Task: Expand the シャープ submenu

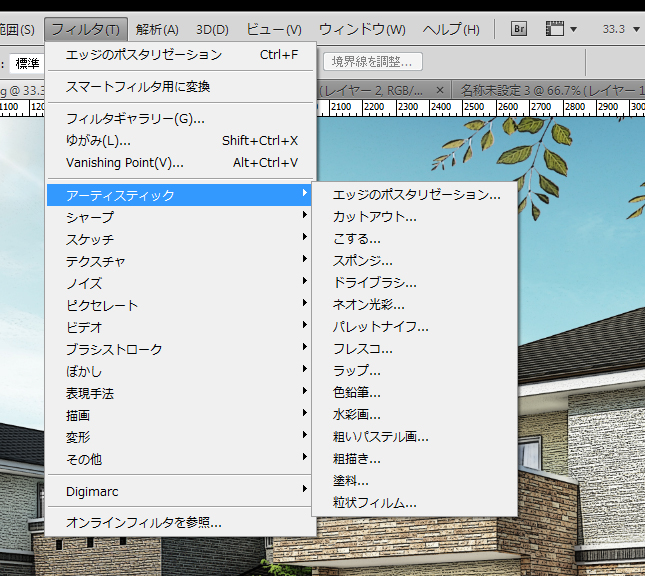Action: pyautogui.click(x=90, y=217)
